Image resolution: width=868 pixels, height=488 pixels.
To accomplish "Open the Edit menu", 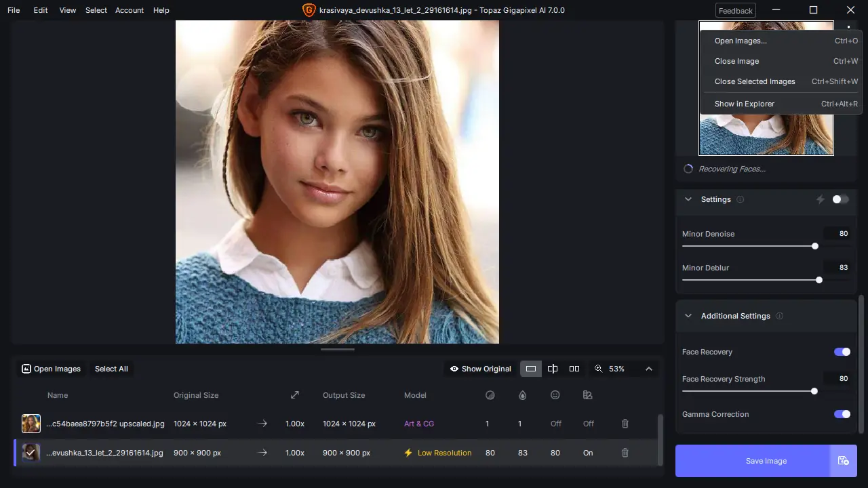I will [40, 10].
